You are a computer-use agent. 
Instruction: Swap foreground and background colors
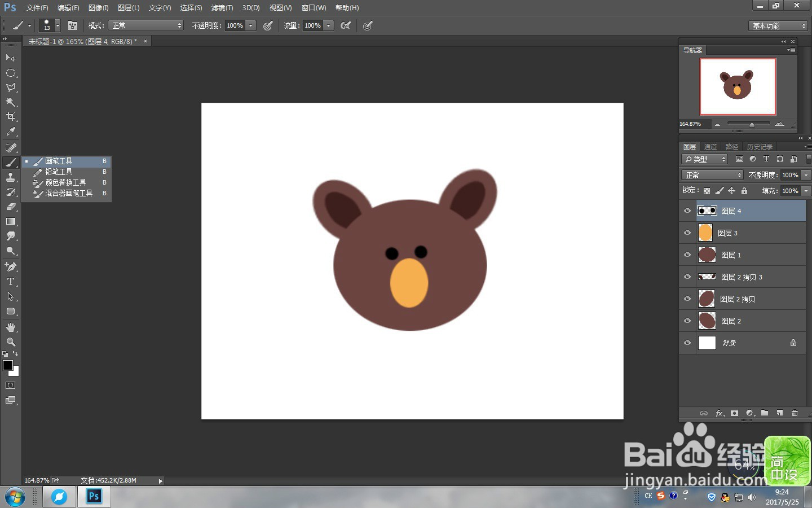(16, 354)
